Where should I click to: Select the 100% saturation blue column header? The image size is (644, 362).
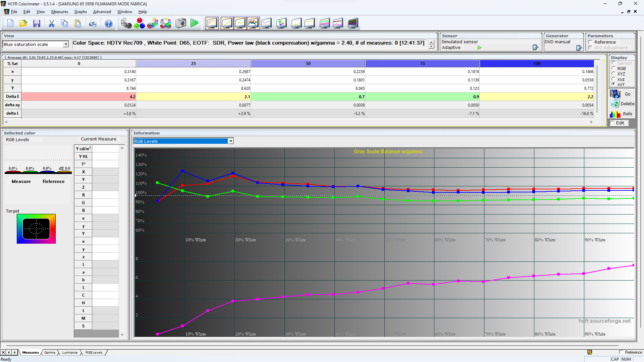(537, 64)
